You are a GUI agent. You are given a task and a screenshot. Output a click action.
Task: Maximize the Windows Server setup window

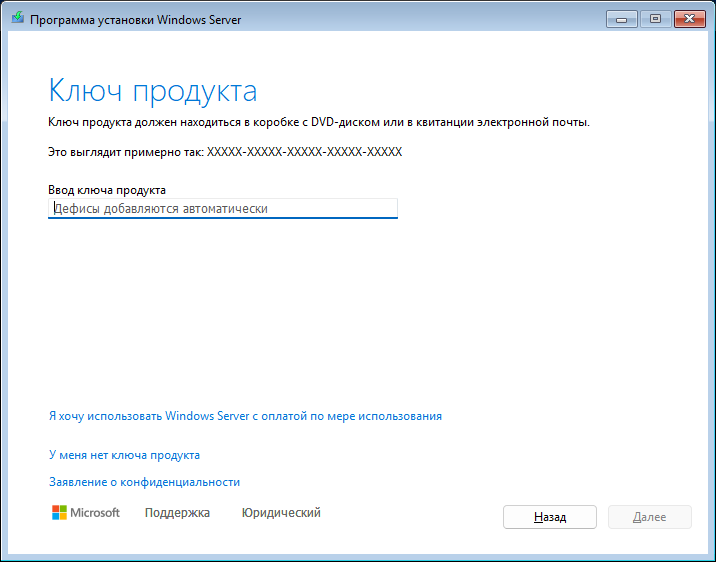pyautogui.click(x=655, y=19)
